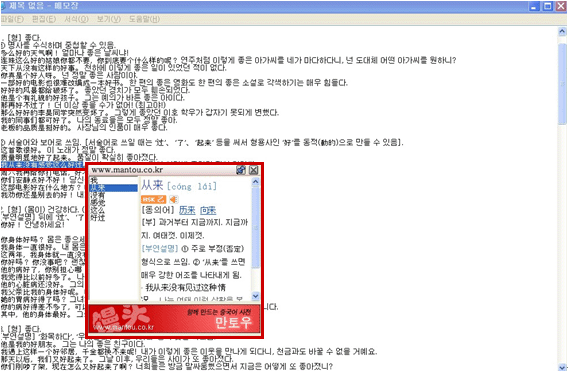Screen dimensions: 568x372
Task: Play the pronunciation speaker icon for 从来
Action: tap(174, 199)
